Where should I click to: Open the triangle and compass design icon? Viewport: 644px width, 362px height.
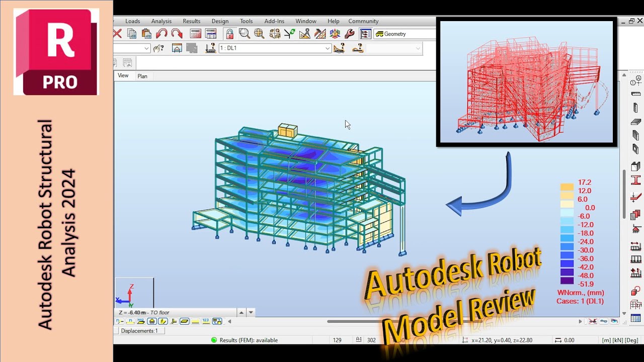click(304, 34)
